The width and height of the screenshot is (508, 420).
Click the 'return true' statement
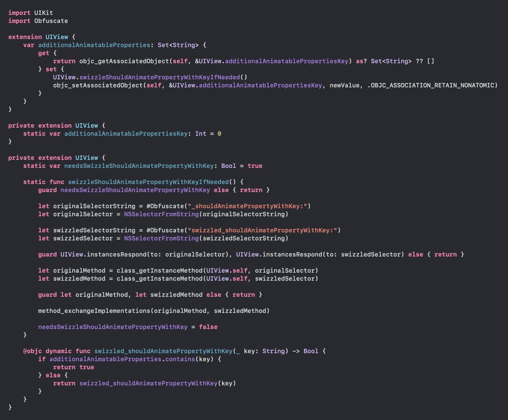coord(74,367)
